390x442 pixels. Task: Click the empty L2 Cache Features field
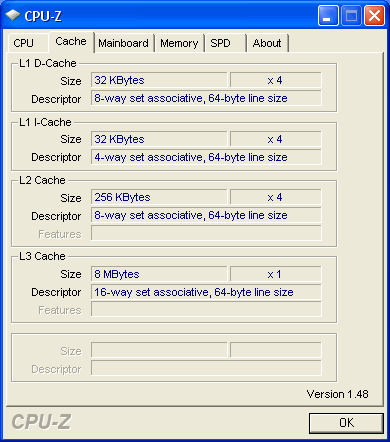click(206, 233)
